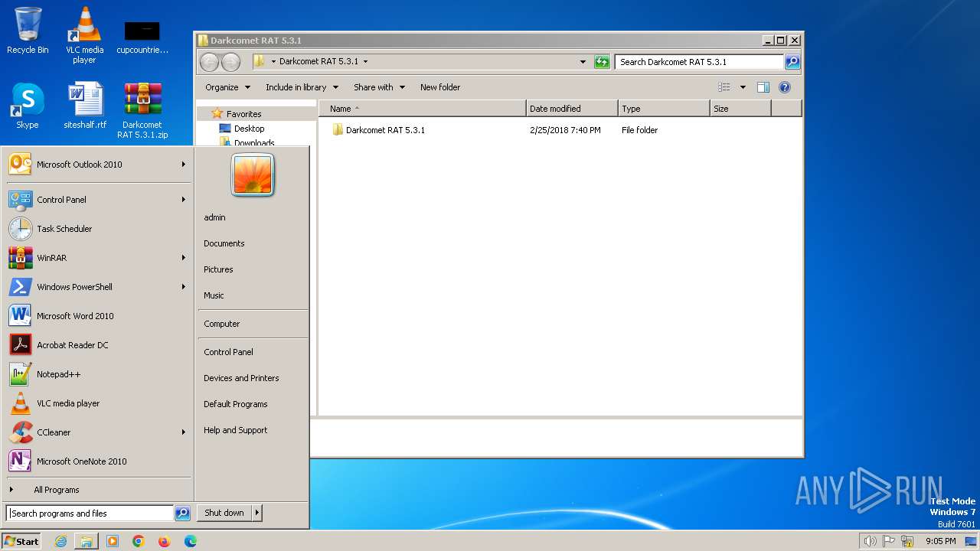
Task: Open Microsoft Word 2010 from Start menu
Action: point(99,316)
